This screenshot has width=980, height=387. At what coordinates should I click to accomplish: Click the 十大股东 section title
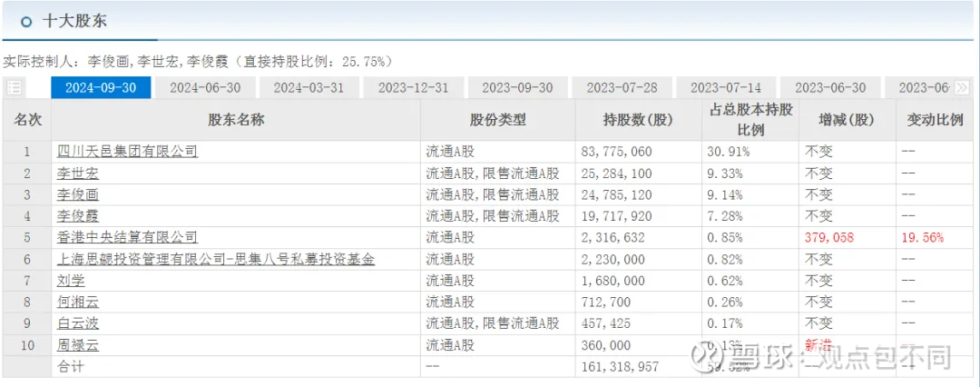pos(74,21)
